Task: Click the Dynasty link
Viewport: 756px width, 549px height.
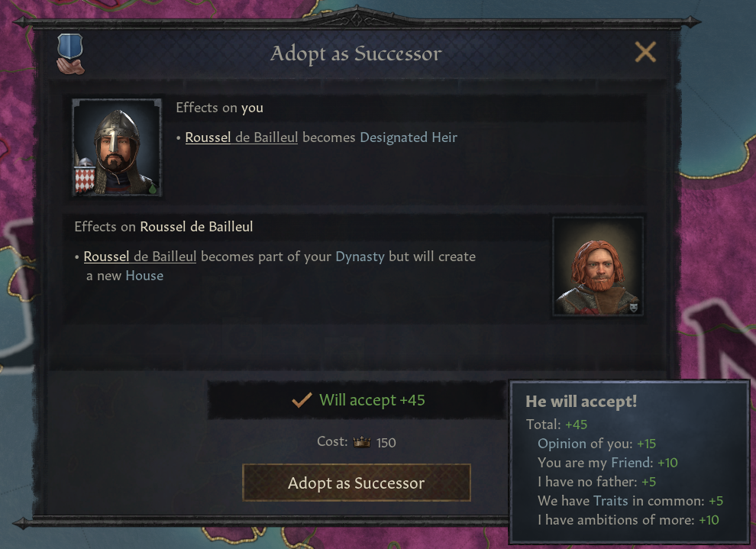Action: tap(360, 257)
